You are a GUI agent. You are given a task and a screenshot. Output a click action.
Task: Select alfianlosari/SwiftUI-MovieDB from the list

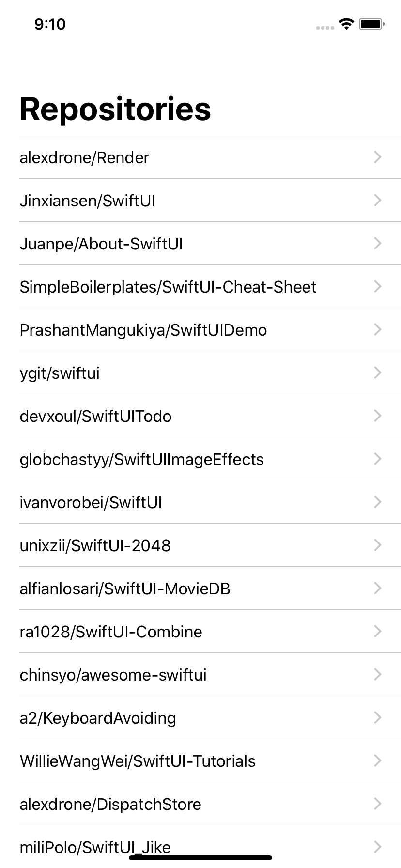point(125,589)
